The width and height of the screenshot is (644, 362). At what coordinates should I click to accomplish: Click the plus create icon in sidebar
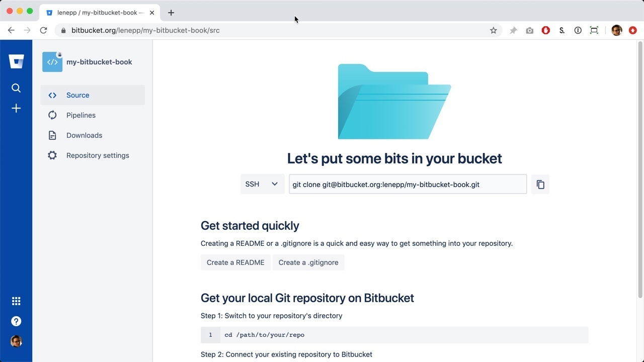click(16, 109)
